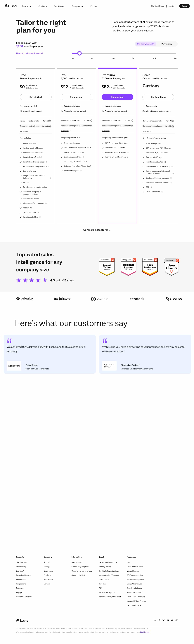Image resolution: width=194 pixels, height=644 pixels.
Task: Click the info icon beside SSO
Action: (x=151, y=187)
